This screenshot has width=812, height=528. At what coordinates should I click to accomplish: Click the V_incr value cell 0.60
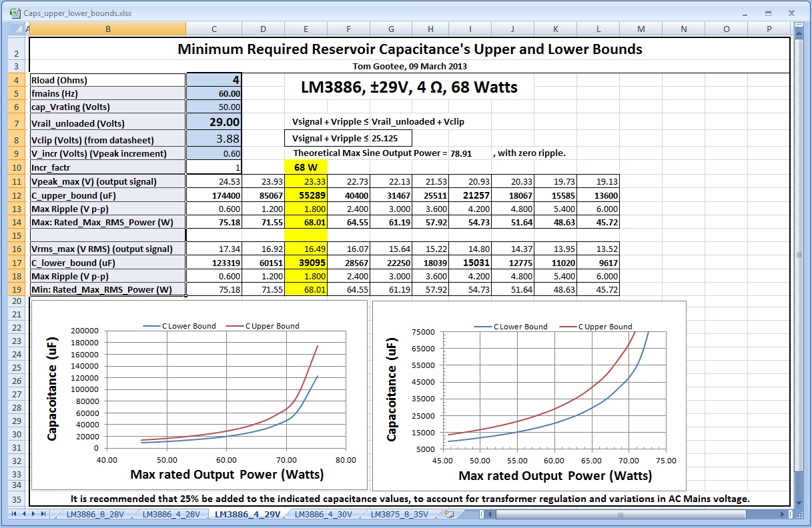pyautogui.click(x=214, y=153)
